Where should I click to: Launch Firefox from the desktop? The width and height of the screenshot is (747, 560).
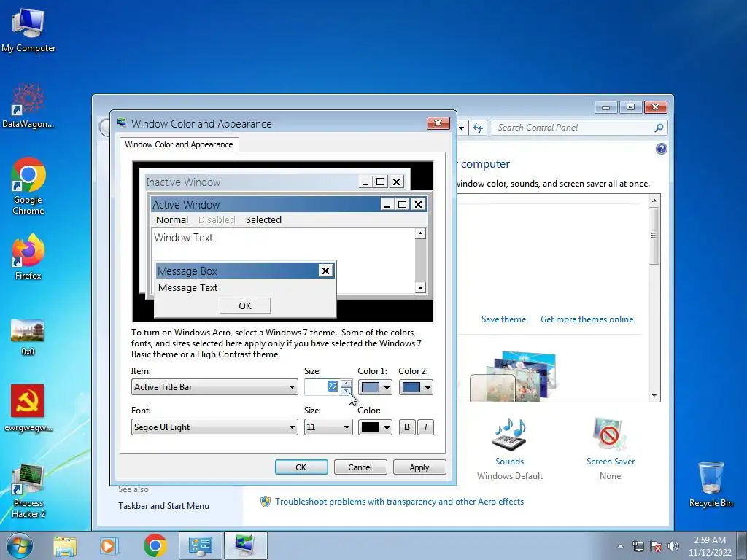click(28, 256)
